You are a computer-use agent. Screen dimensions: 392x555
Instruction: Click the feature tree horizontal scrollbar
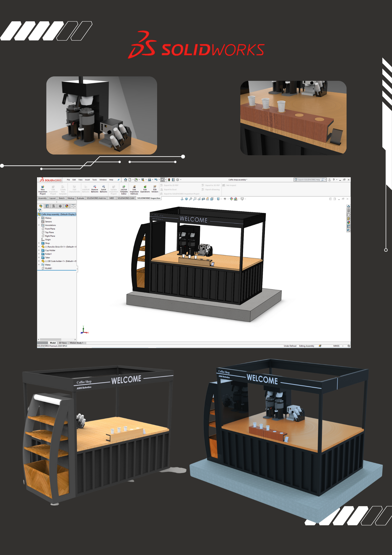coord(50,339)
